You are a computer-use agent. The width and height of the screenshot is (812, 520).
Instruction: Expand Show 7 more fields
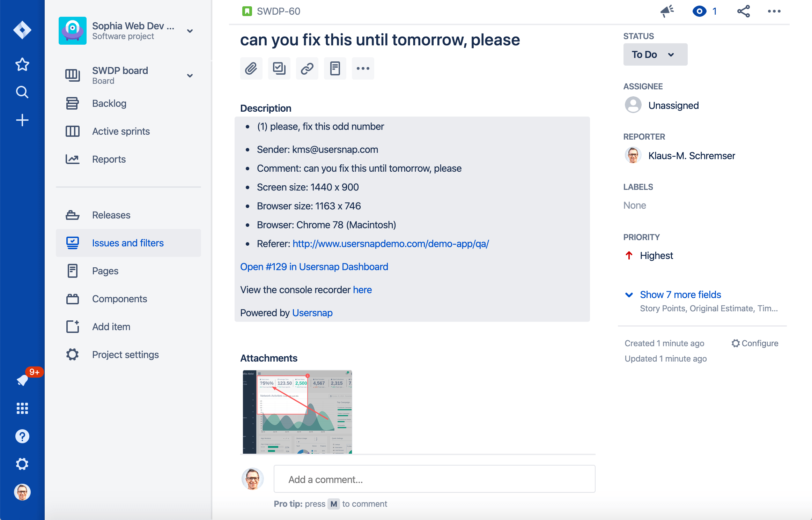[x=680, y=295]
